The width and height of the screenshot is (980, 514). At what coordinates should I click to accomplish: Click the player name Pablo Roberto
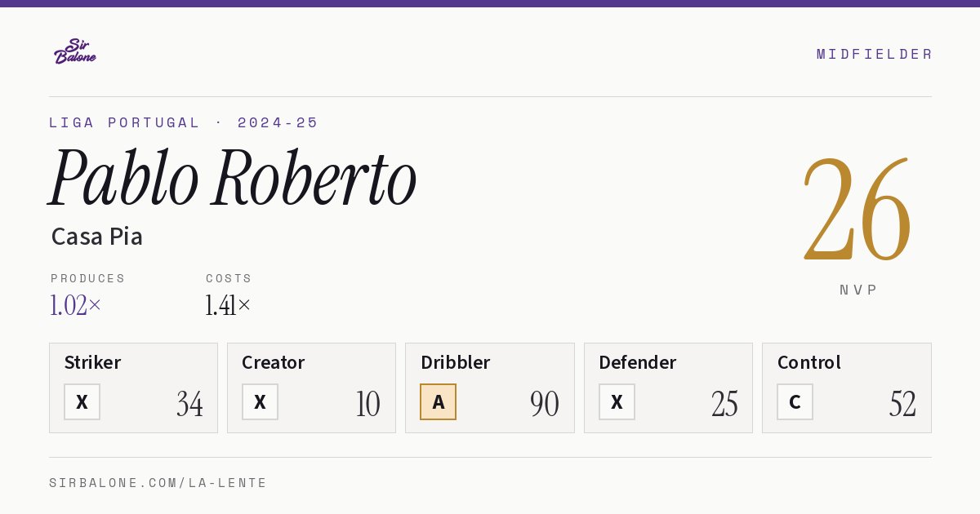tap(234, 179)
